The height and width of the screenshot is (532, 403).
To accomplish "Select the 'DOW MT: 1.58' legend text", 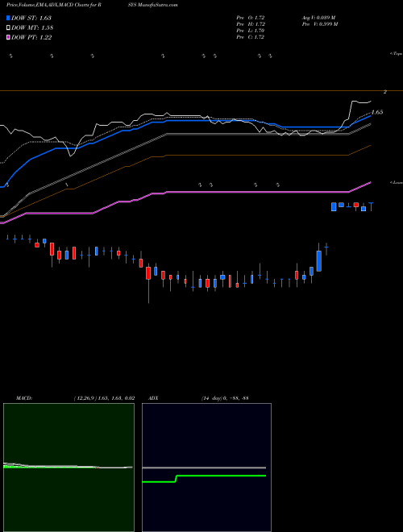I will pyautogui.click(x=32, y=28).
